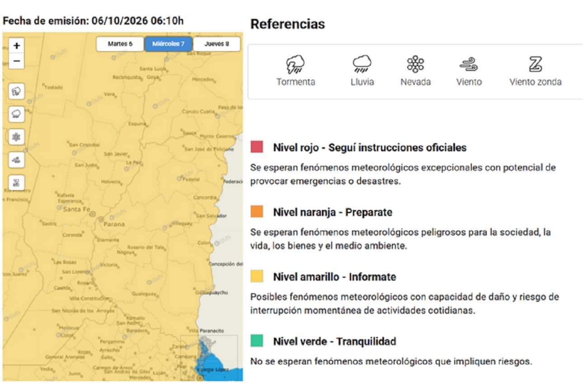Click the Tostado map label
Screen dimensions: 588x383
tap(53, 87)
